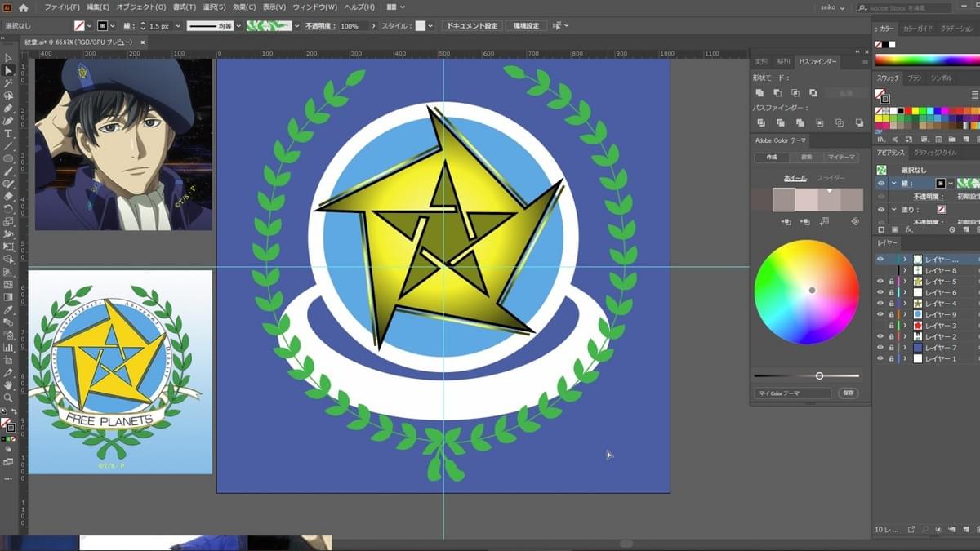Click the color spectrum bar in Color panel
Screen dimensions: 980x551
pos(927,60)
